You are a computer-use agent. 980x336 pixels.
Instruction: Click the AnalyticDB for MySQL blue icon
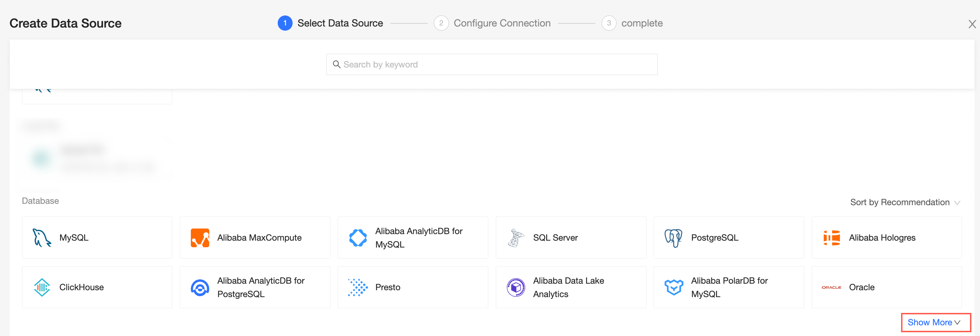(x=358, y=238)
